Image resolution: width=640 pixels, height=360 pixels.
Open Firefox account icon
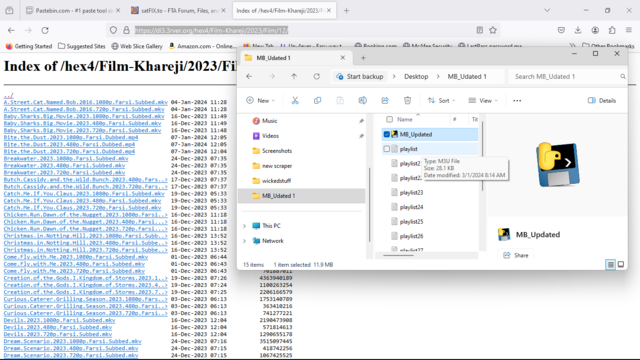[595, 30]
